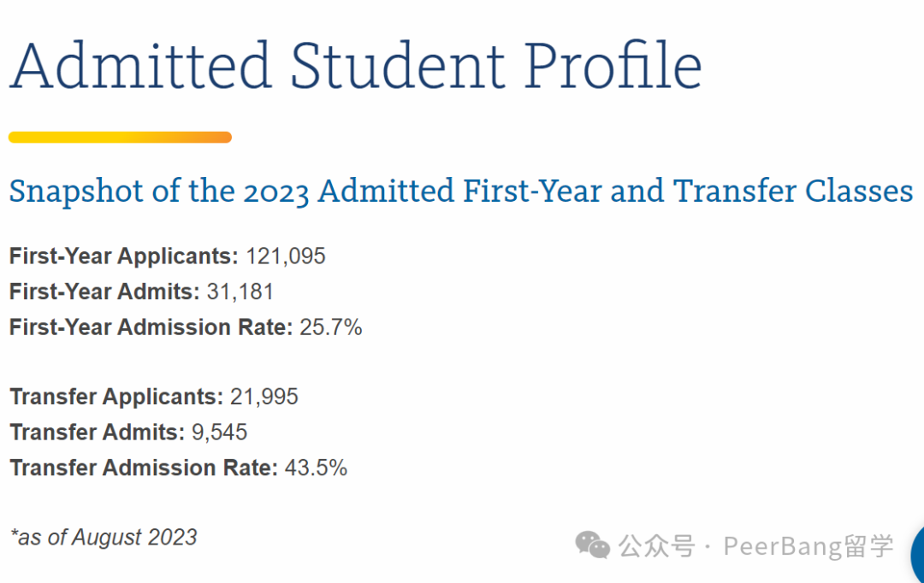This screenshot has width=924, height=583.
Task: Click the "PeerBang留学" account name
Action: tap(808, 545)
